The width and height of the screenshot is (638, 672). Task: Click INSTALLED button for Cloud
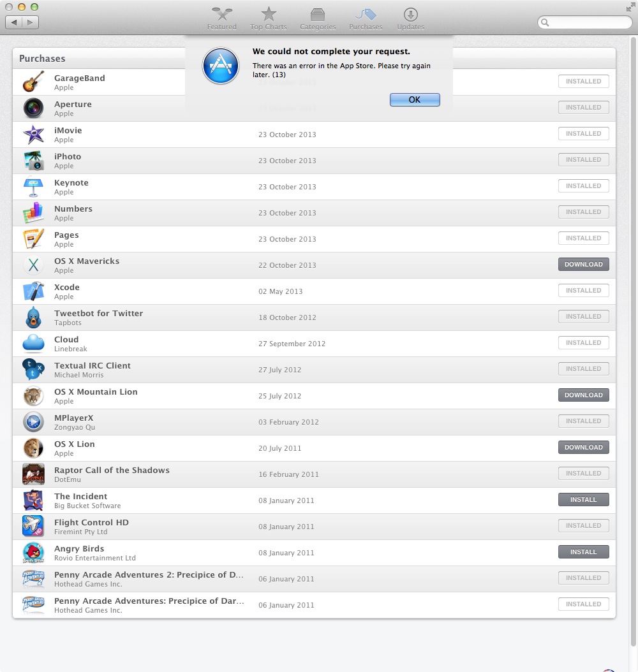pyautogui.click(x=584, y=343)
